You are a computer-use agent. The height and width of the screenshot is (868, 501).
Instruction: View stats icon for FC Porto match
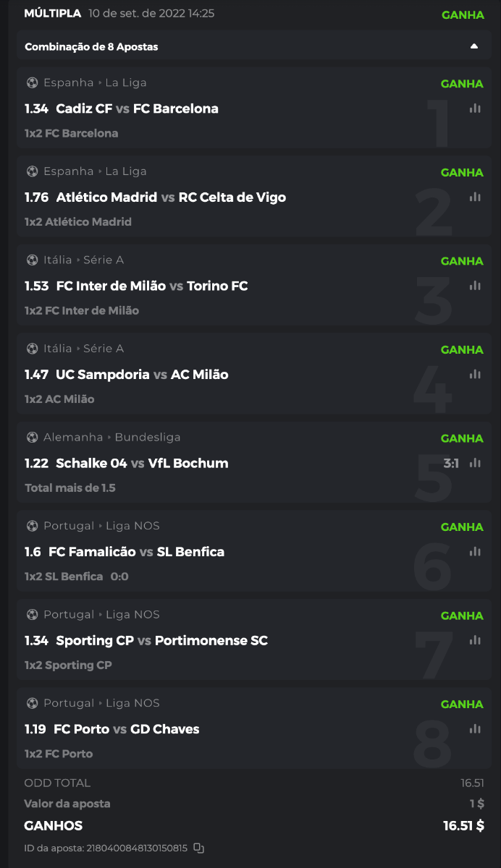[475, 728]
